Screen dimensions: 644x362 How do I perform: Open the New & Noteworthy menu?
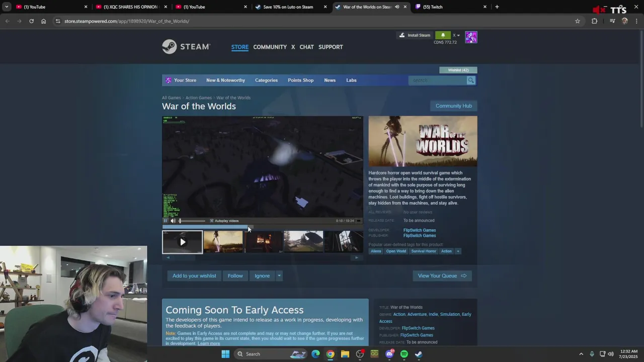[x=225, y=80]
